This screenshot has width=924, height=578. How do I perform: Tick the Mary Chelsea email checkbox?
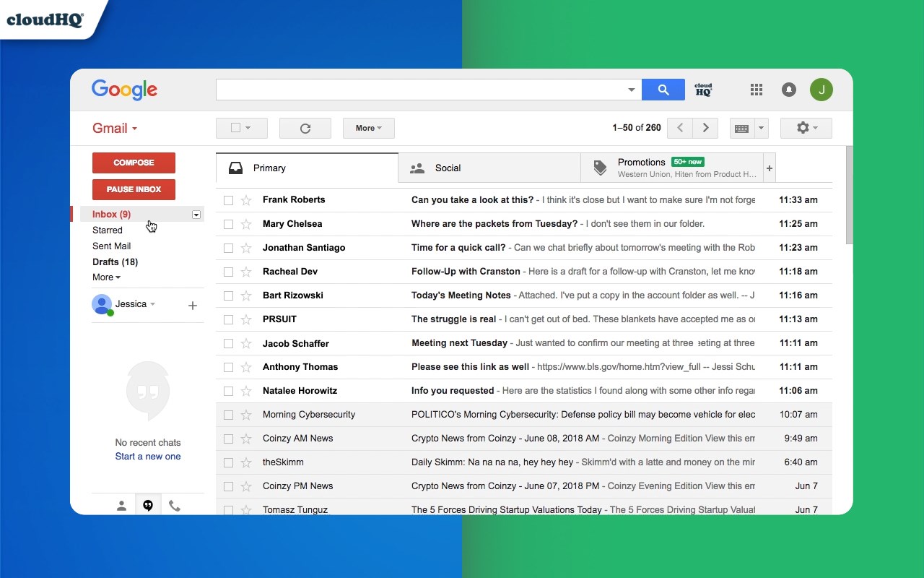tap(228, 224)
